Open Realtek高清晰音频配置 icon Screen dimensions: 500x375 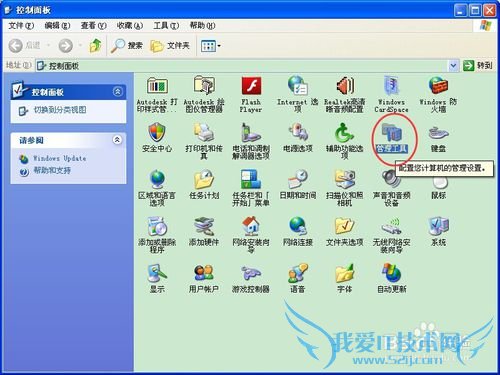(x=345, y=86)
